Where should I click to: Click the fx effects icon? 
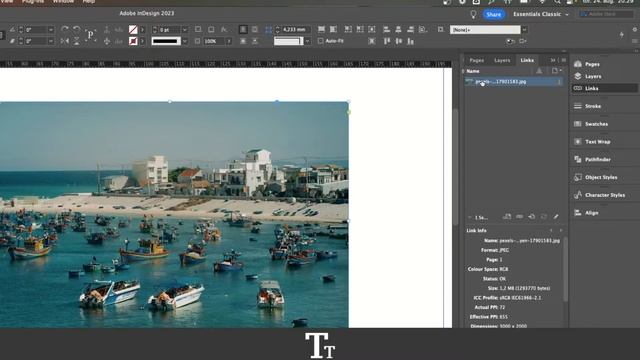(224, 29)
